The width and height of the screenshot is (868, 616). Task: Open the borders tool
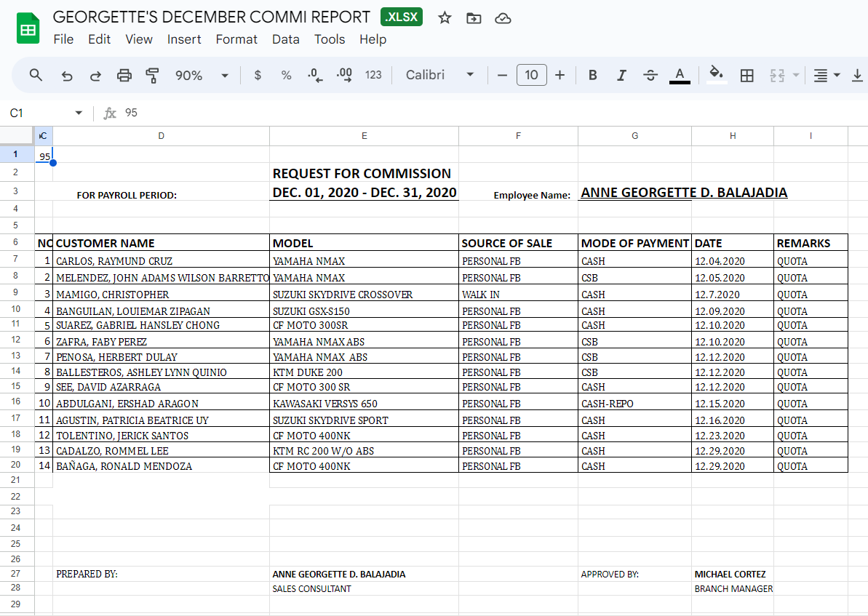tap(746, 75)
